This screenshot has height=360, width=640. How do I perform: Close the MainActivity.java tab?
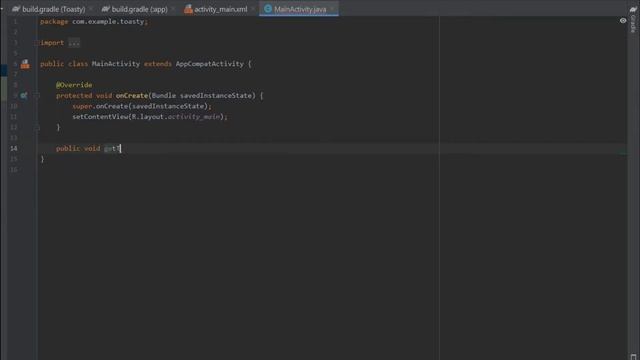[332, 9]
